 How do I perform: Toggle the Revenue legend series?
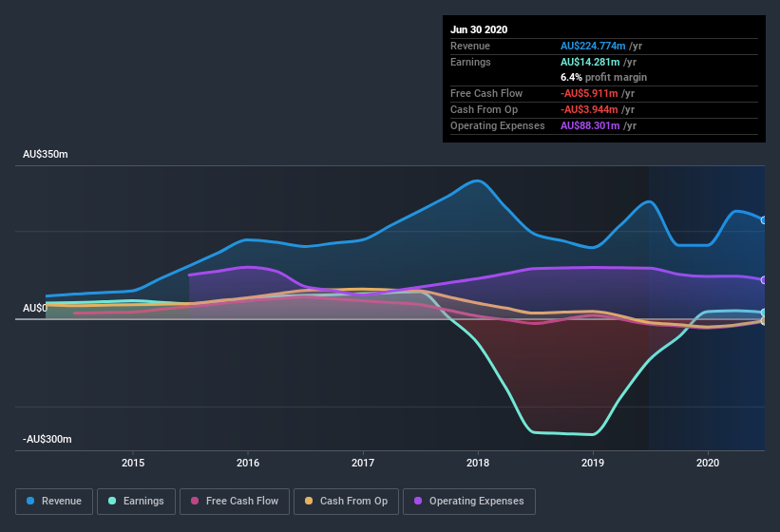tap(54, 501)
